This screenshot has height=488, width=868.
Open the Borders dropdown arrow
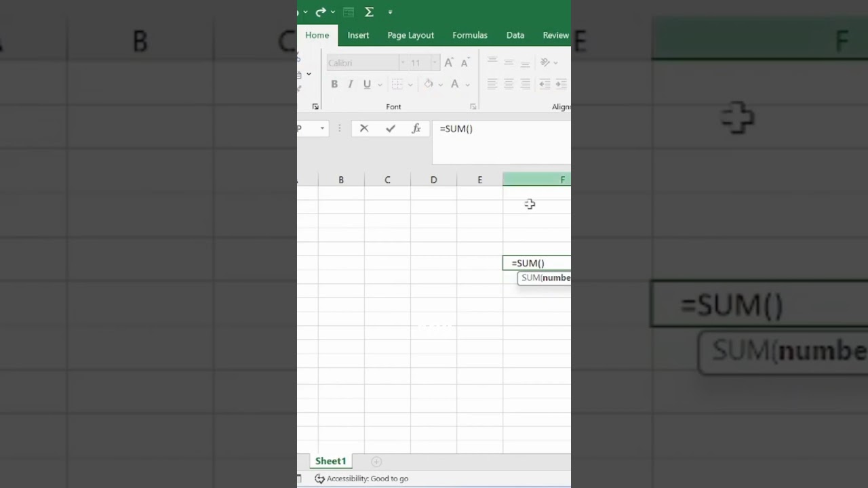410,85
